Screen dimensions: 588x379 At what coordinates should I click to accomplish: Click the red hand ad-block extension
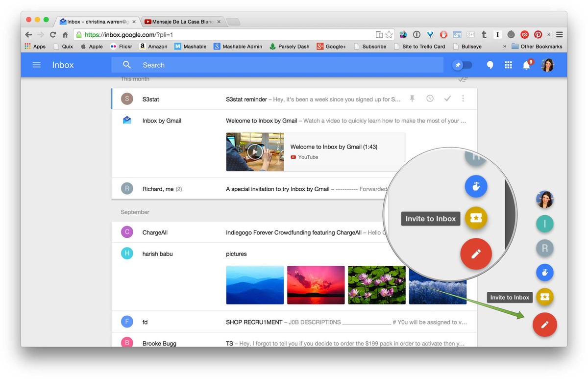click(443, 35)
